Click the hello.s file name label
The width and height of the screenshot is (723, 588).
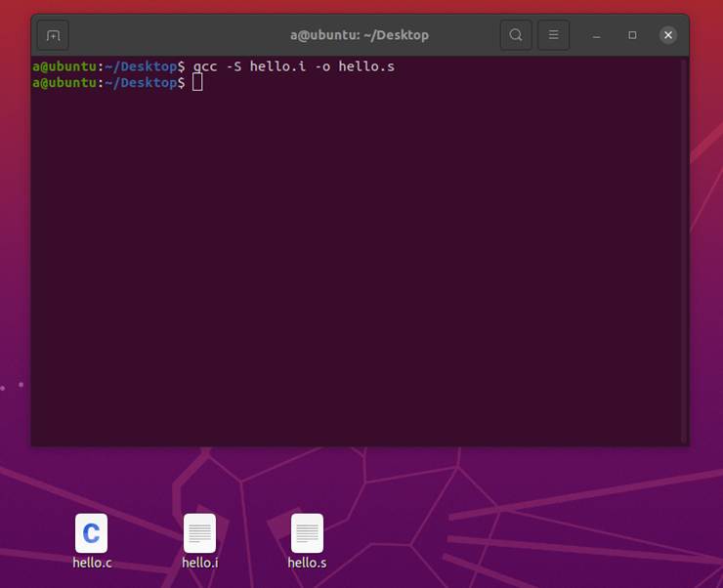[x=307, y=563]
